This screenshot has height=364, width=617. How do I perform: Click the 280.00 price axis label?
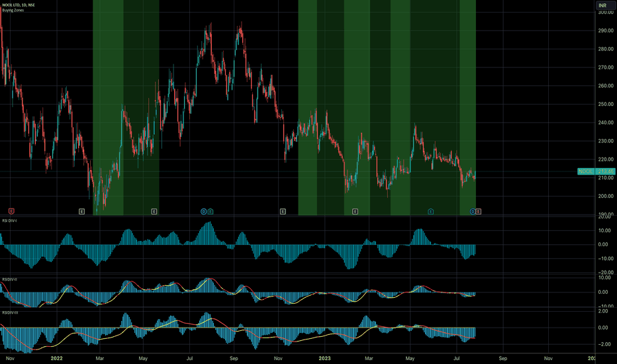(606, 49)
